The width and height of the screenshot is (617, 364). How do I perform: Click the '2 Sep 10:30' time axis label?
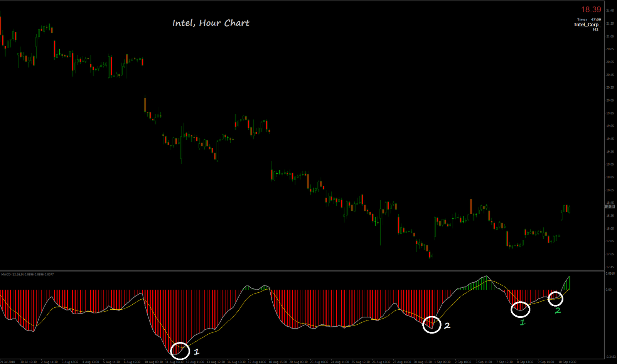(463, 362)
